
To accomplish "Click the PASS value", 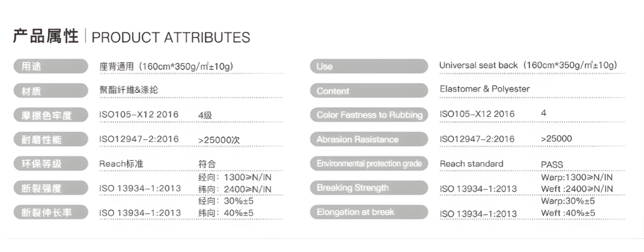I will click(x=552, y=165).
